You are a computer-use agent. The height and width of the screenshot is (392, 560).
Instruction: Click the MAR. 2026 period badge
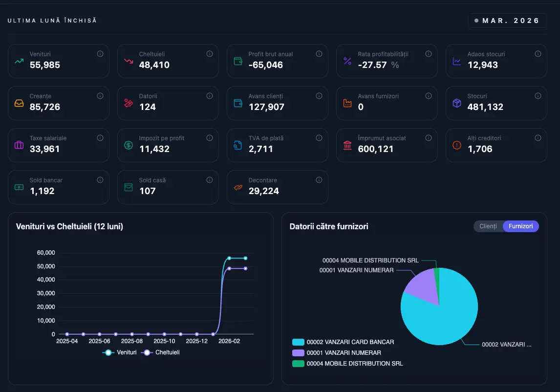507,21
